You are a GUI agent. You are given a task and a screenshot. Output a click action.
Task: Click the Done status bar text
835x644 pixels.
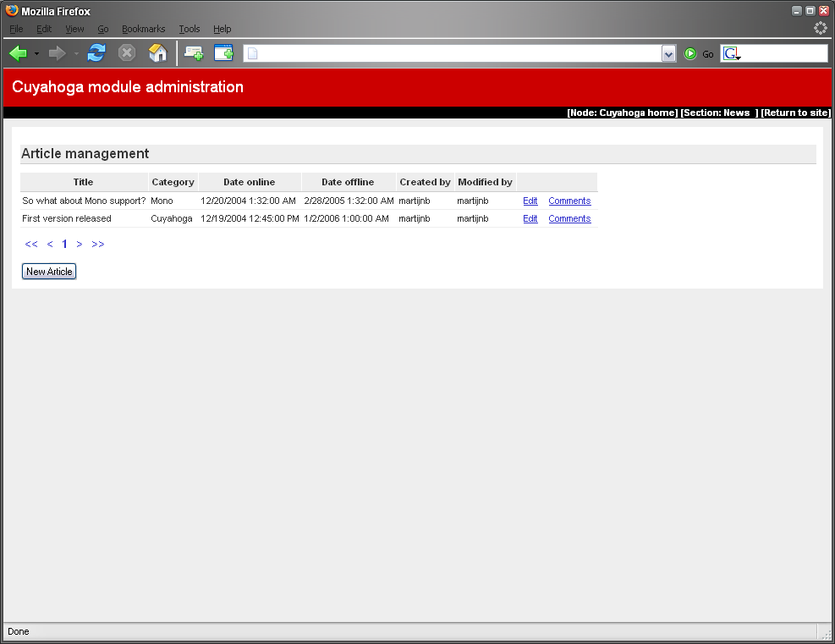coord(18,631)
